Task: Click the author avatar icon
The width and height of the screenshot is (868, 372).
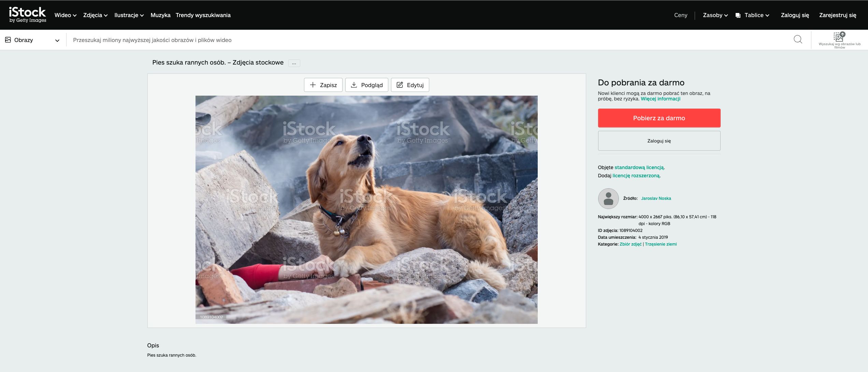Action: pos(608,198)
